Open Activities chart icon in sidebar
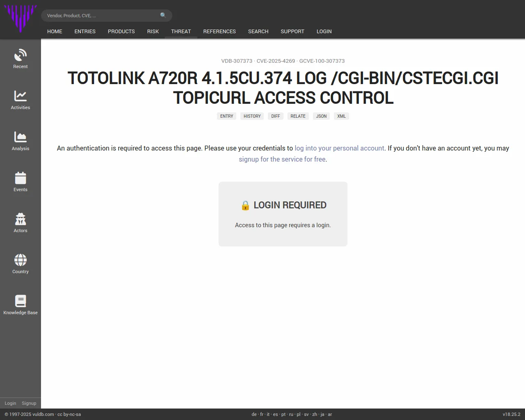The image size is (525, 420). pyautogui.click(x=21, y=96)
